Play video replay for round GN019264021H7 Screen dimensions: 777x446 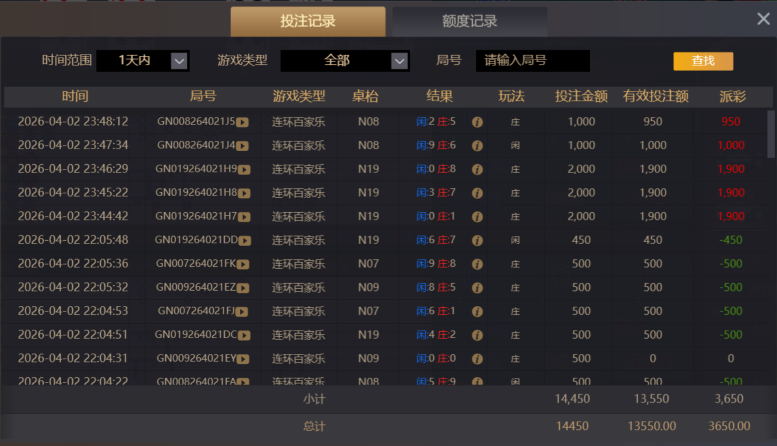244,217
